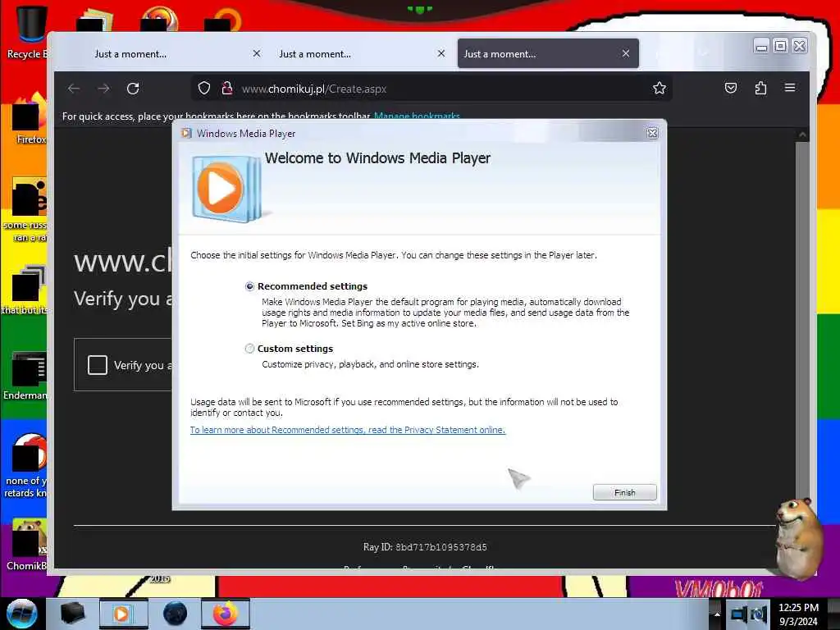Click the tracking protection shield icon

(x=204, y=89)
